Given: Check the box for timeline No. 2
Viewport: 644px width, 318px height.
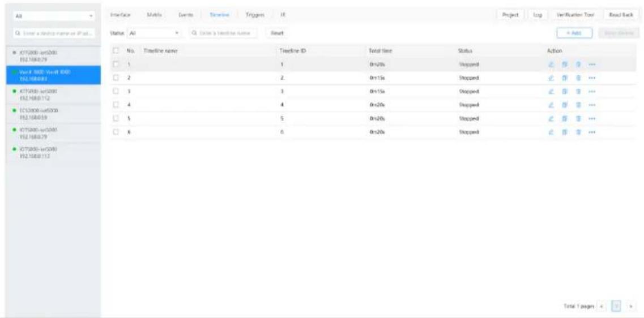Looking at the screenshot, I should 116,78.
